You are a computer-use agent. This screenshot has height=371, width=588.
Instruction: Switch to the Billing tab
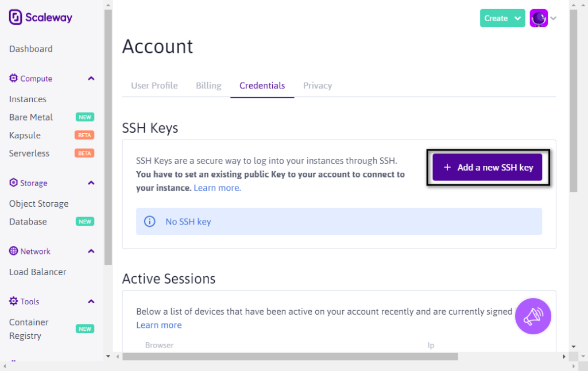[208, 86]
